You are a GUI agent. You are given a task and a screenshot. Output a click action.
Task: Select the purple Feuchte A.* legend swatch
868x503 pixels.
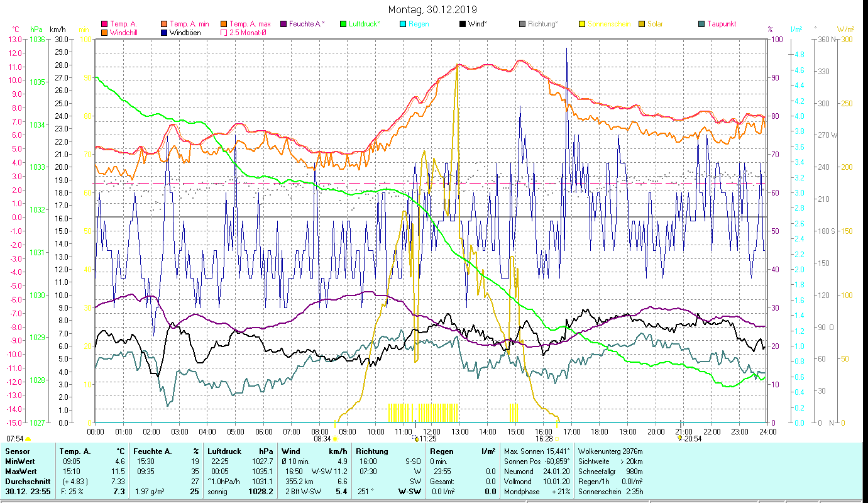coord(283,25)
